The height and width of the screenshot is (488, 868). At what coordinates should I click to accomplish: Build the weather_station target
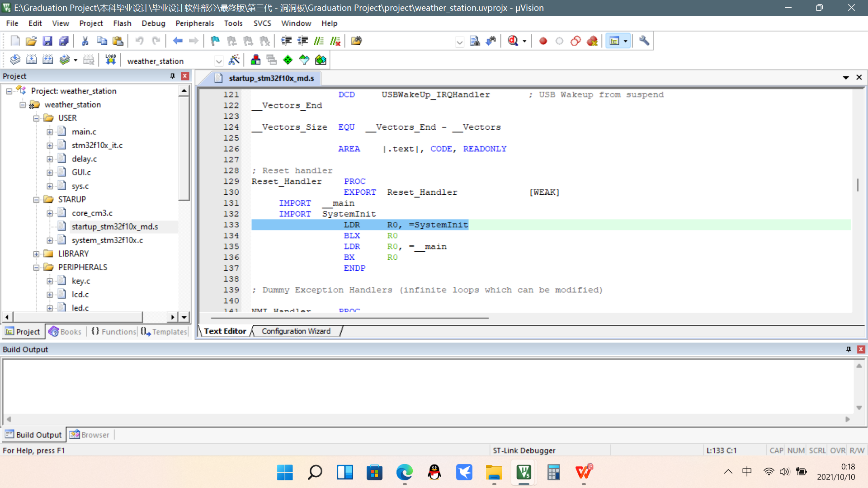point(31,59)
